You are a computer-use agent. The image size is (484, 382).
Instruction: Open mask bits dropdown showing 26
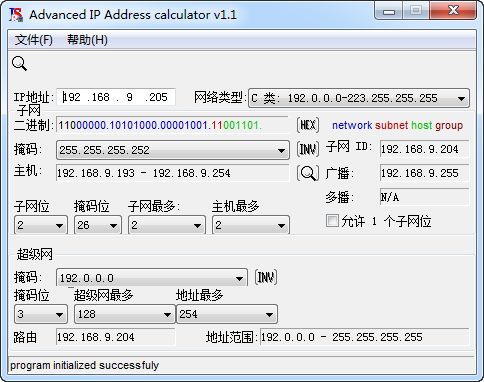tap(98, 225)
